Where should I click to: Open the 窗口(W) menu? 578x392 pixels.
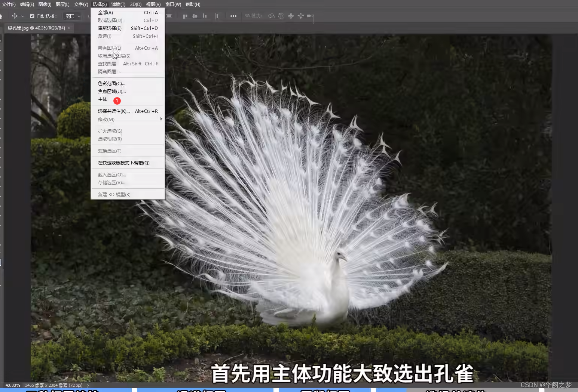click(173, 4)
